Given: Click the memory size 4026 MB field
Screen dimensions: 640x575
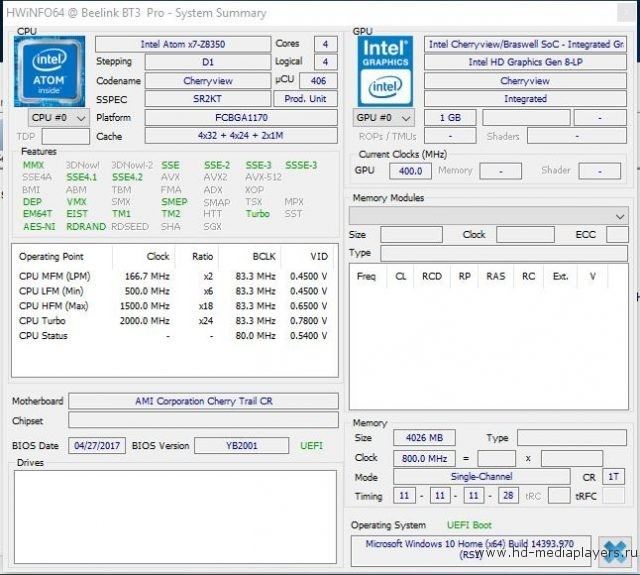Looking at the screenshot, I should click(424, 438).
